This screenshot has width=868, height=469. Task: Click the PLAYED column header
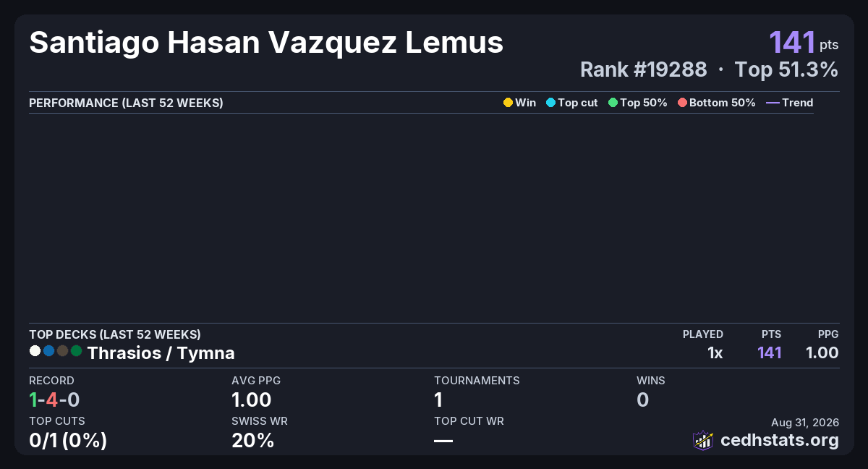pyautogui.click(x=703, y=334)
